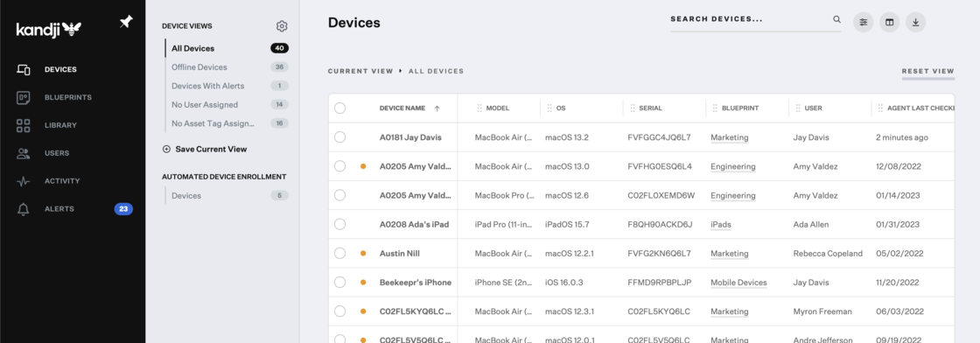Click the iPadOS 15.7 cell
Image resolution: width=980 pixels, height=343 pixels.
567,224
